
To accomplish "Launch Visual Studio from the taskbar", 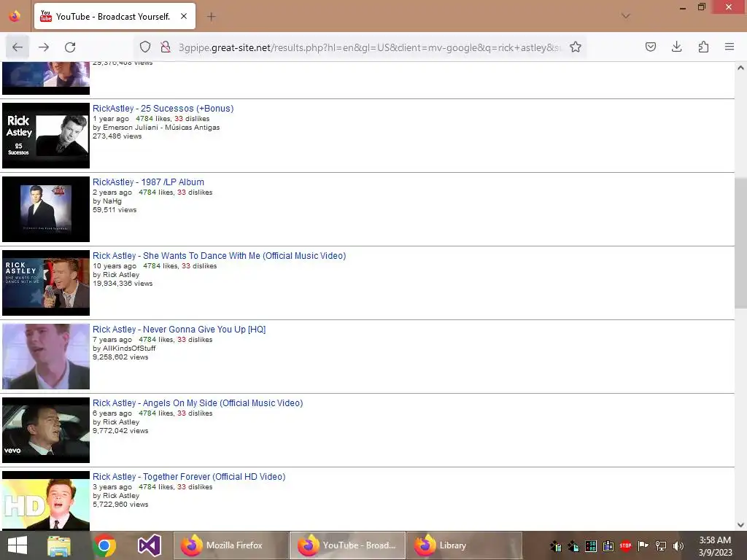I will (149, 545).
